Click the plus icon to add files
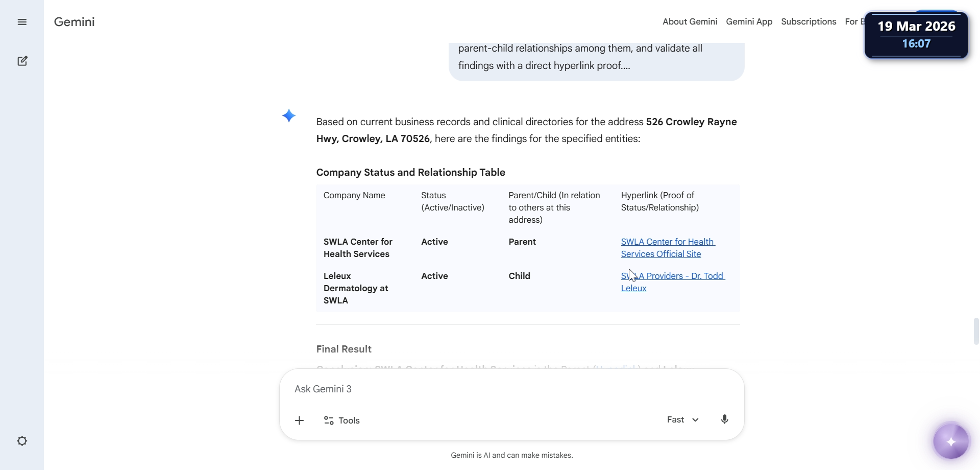 pos(300,420)
